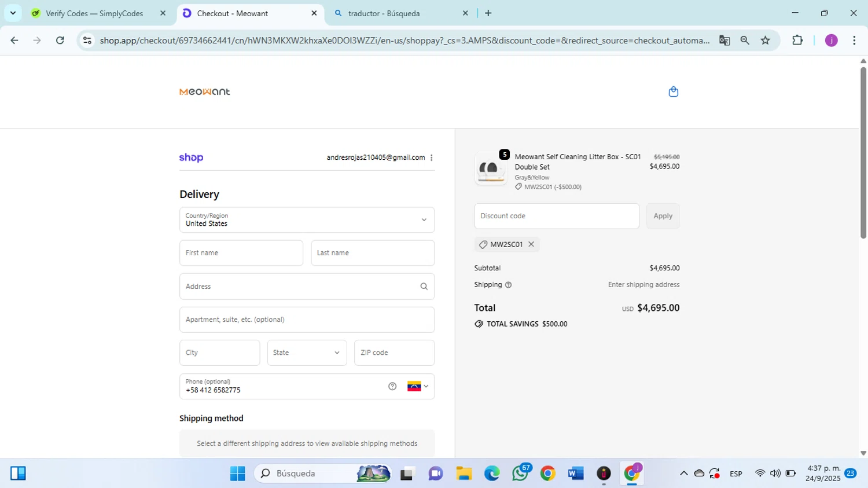
Task: Click the address search magnifier icon
Action: click(424, 287)
